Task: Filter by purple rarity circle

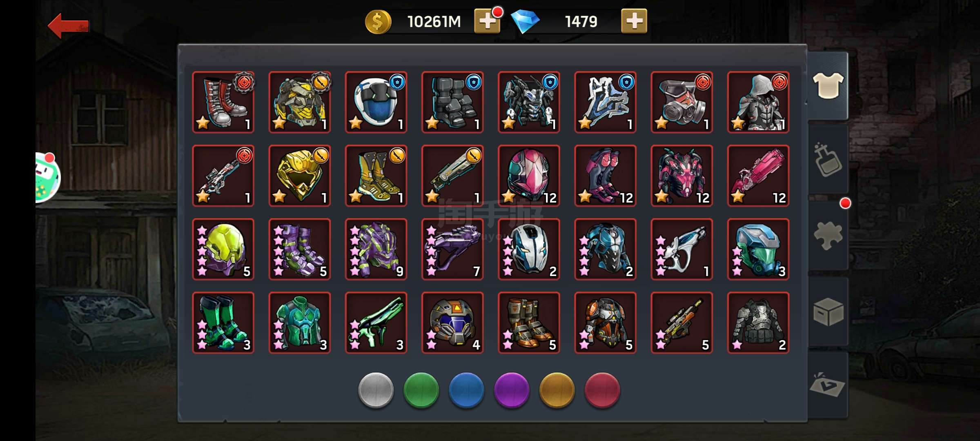Action: tap(512, 390)
